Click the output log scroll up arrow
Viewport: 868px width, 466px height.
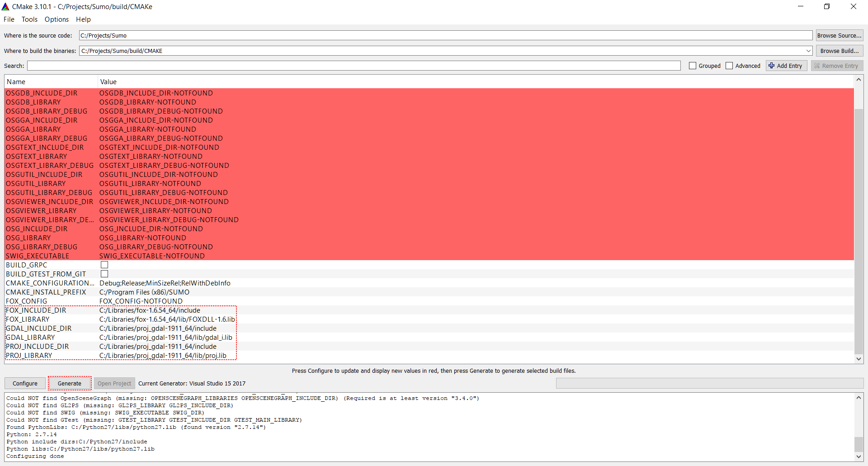click(859, 398)
